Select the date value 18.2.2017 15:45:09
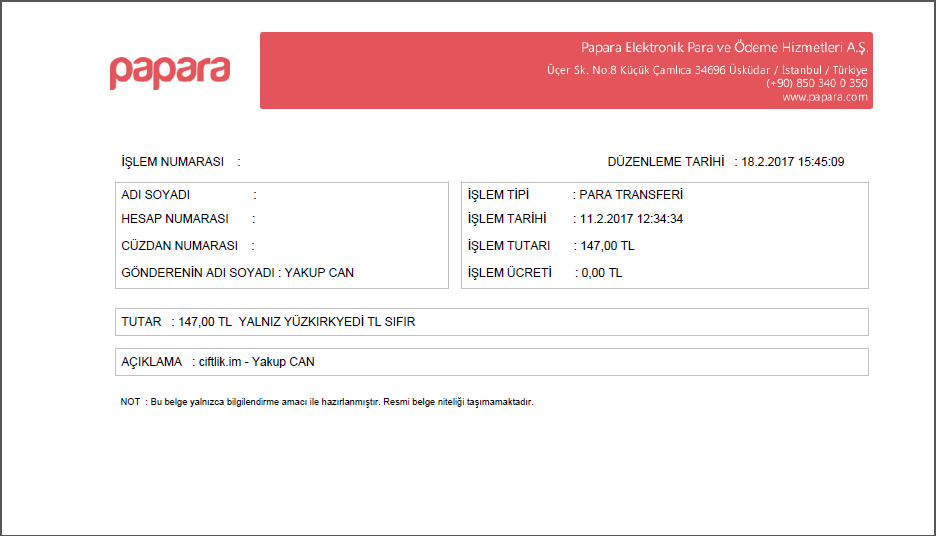Screen dimensions: 936x536 pos(793,162)
